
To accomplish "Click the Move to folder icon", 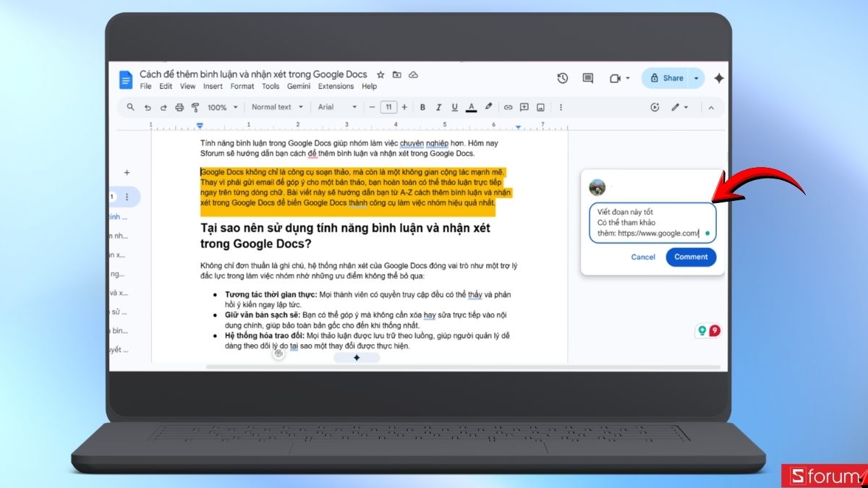I will pyautogui.click(x=396, y=74).
